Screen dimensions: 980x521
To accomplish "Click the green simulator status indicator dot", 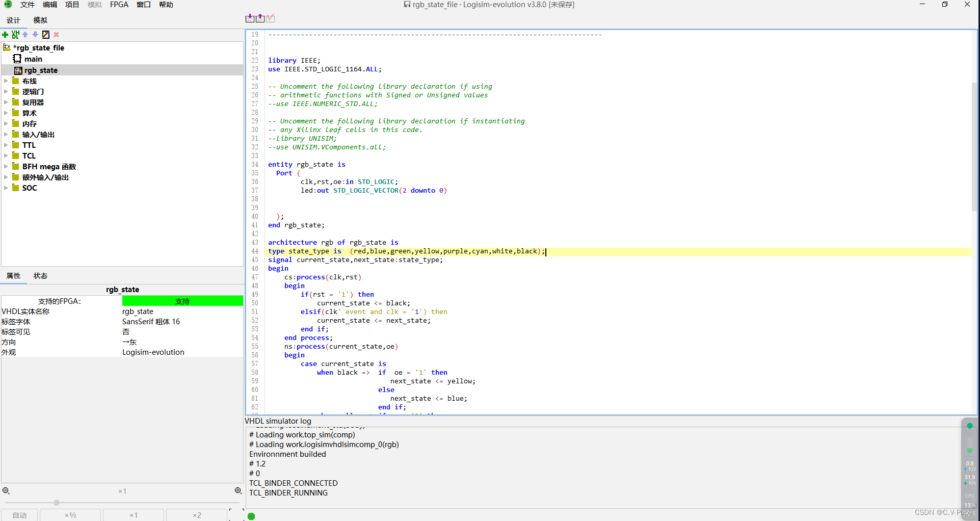I will tap(251, 516).
